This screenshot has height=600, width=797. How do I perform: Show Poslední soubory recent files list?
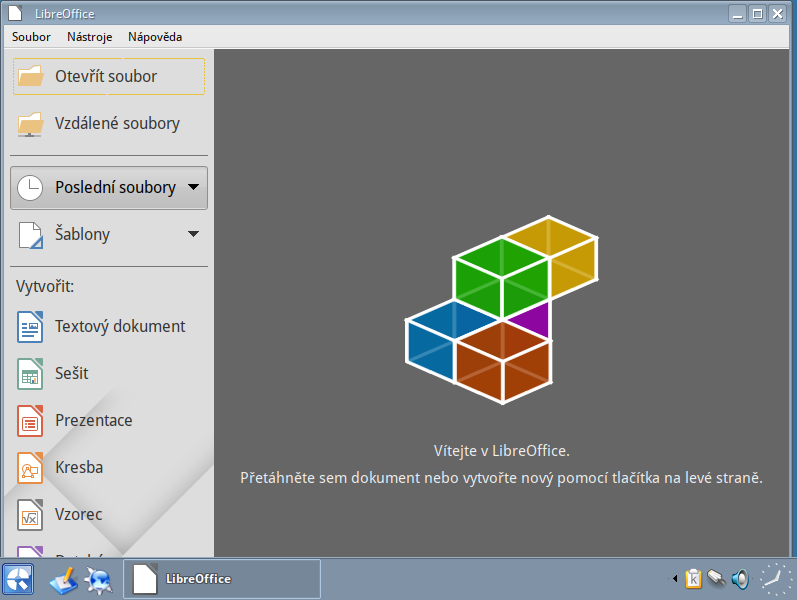click(109, 188)
